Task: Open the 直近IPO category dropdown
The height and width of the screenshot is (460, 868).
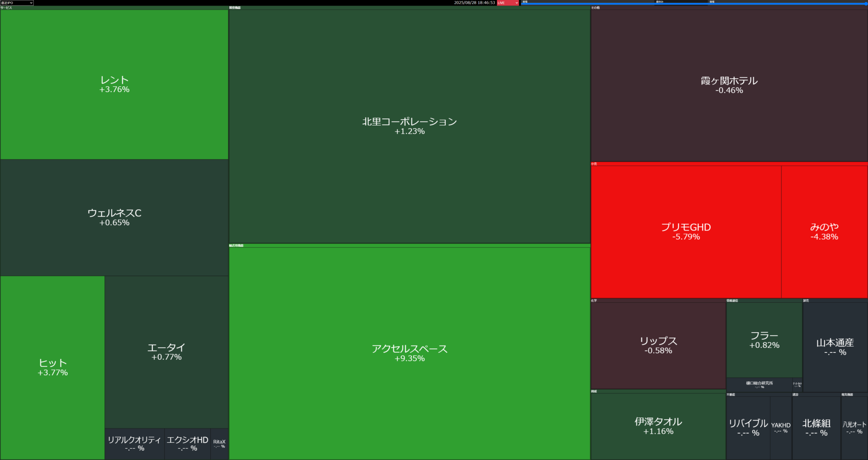Action: pyautogui.click(x=17, y=3)
